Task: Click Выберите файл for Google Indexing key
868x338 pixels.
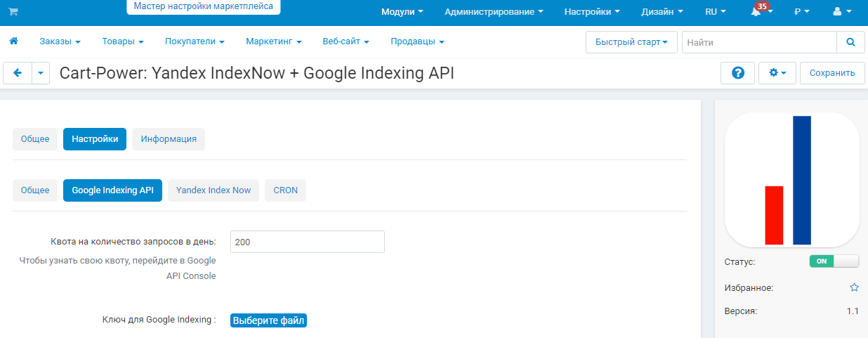Action: pos(269,320)
